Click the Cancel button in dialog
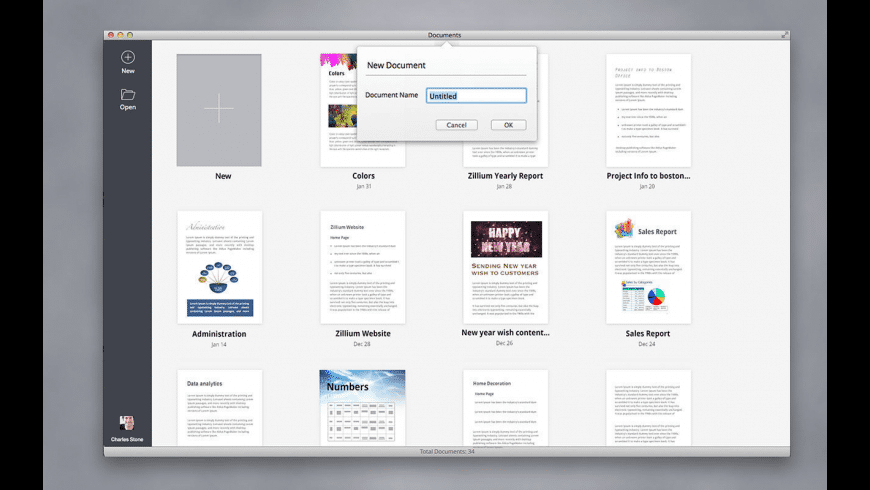 tap(457, 125)
